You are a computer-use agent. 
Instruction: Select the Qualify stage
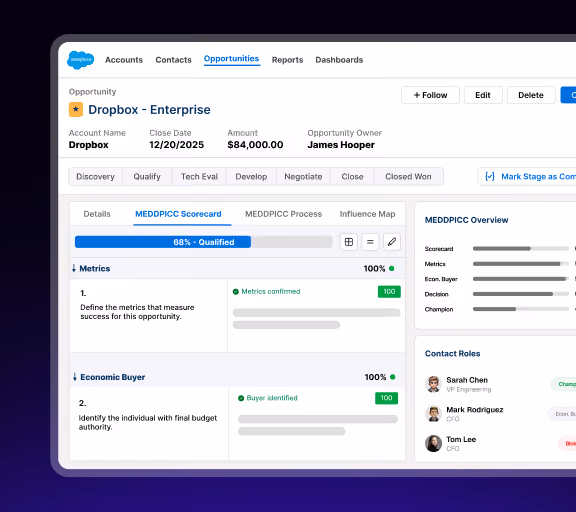pos(147,177)
